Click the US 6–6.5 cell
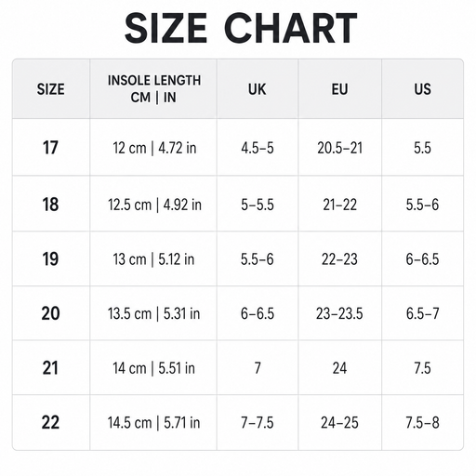Viewport: 476px width, 476px height. (422, 259)
